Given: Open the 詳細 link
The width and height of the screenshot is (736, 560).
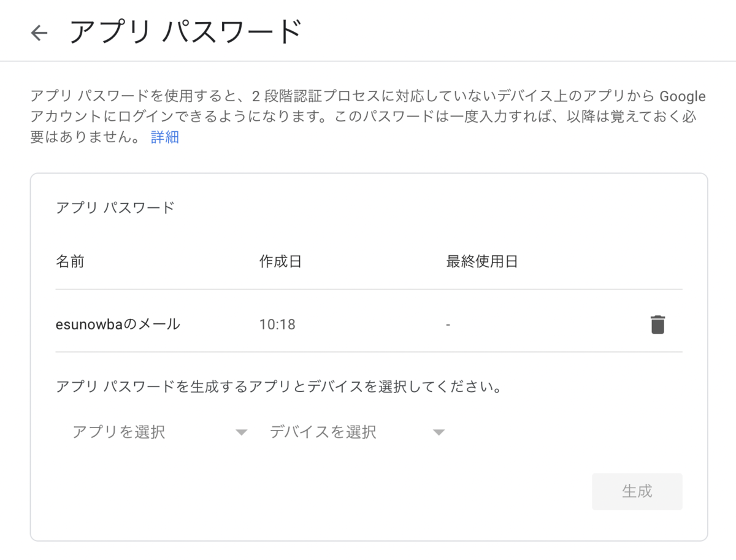Looking at the screenshot, I should [x=164, y=137].
